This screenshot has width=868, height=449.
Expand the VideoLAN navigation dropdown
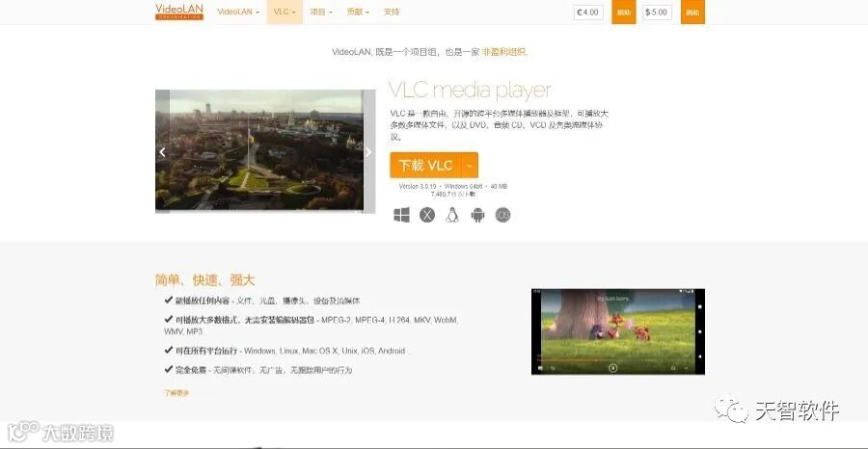[238, 12]
